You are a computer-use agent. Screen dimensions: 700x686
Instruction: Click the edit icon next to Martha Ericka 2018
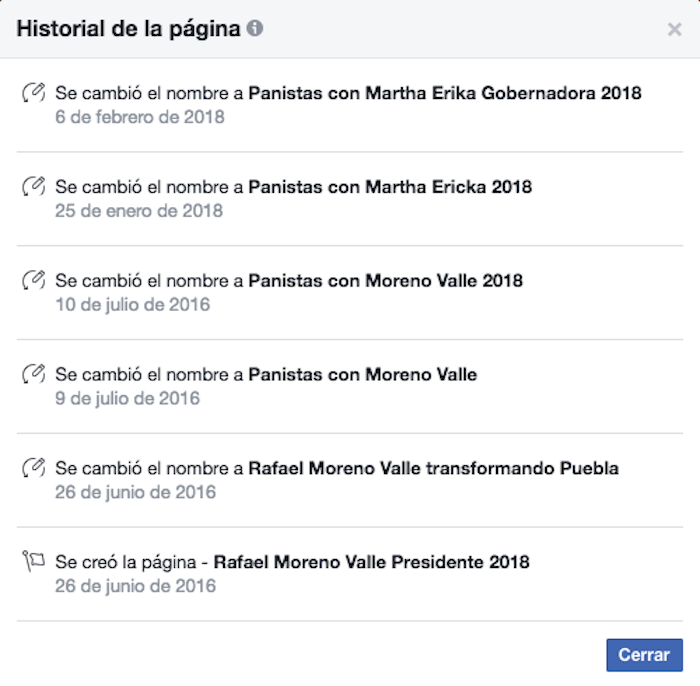coord(33,187)
